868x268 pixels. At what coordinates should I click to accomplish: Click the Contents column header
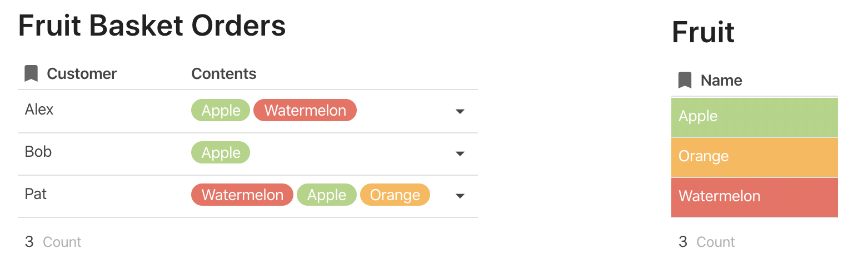pos(224,73)
